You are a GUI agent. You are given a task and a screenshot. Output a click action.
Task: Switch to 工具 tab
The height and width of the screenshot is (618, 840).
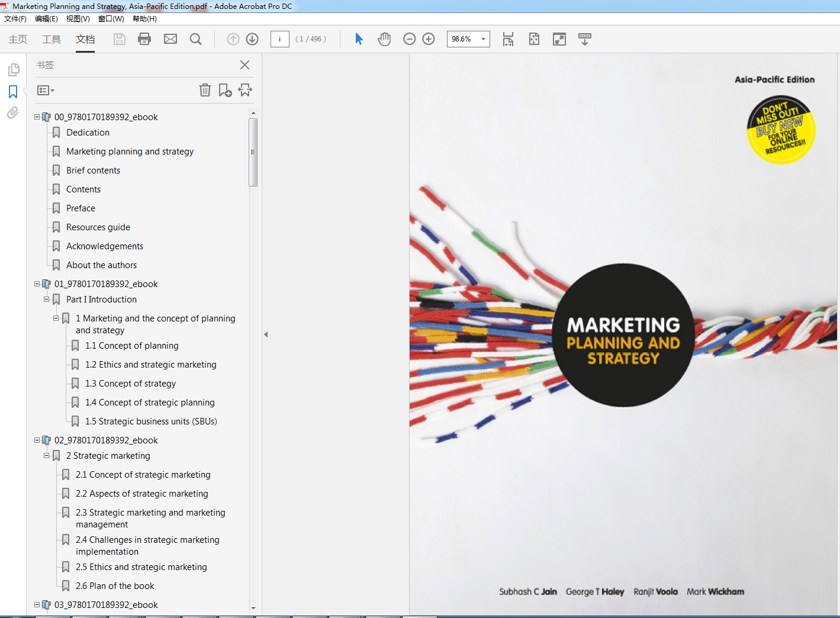click(52, 39)
